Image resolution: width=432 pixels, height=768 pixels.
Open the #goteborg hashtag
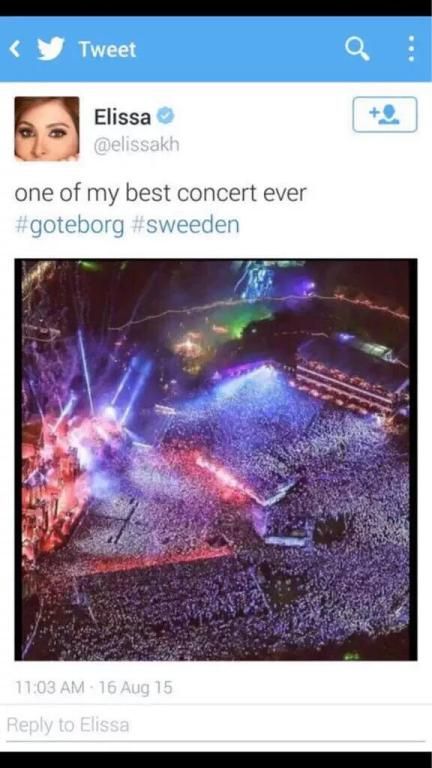coord(70,226)
